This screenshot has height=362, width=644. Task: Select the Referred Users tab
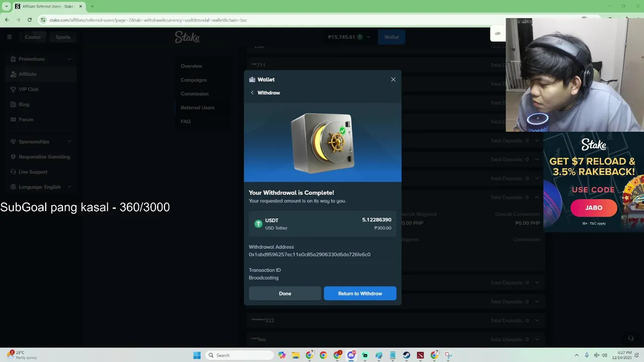click(197, 108)
